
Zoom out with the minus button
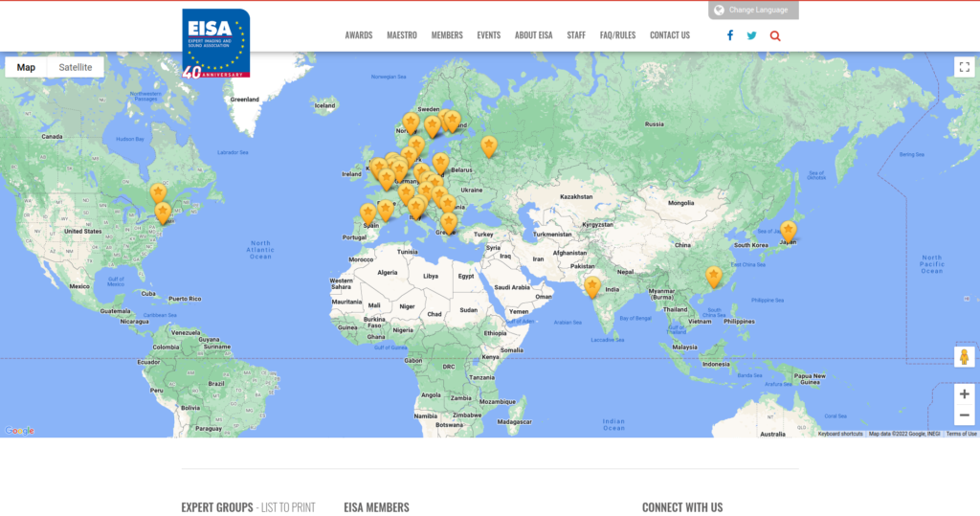[964, 415]
